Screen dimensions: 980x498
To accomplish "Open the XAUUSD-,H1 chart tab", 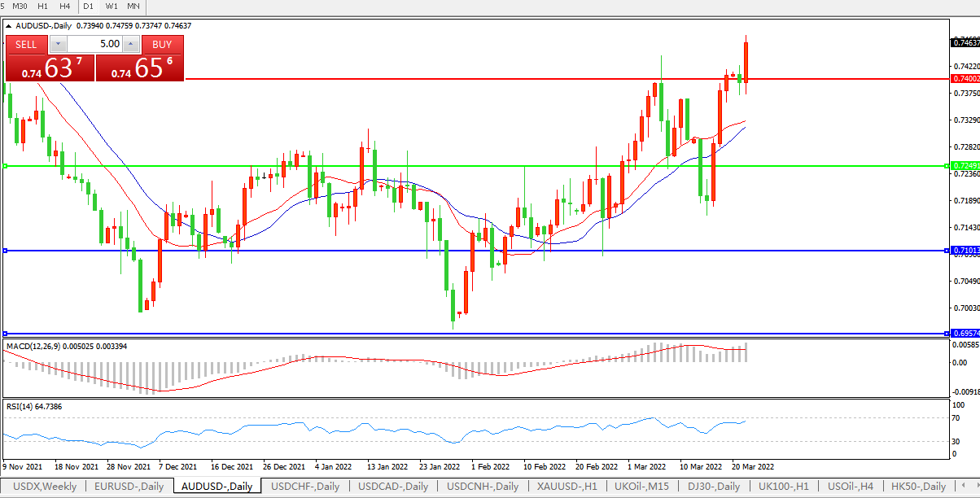I will [x=567, y=487].
